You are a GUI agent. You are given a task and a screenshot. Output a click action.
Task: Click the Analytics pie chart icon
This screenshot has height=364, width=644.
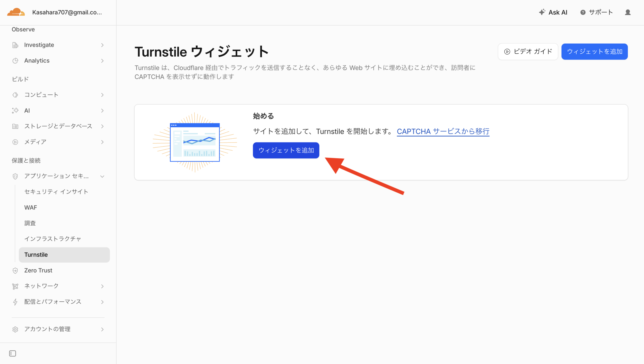(15, 61)
